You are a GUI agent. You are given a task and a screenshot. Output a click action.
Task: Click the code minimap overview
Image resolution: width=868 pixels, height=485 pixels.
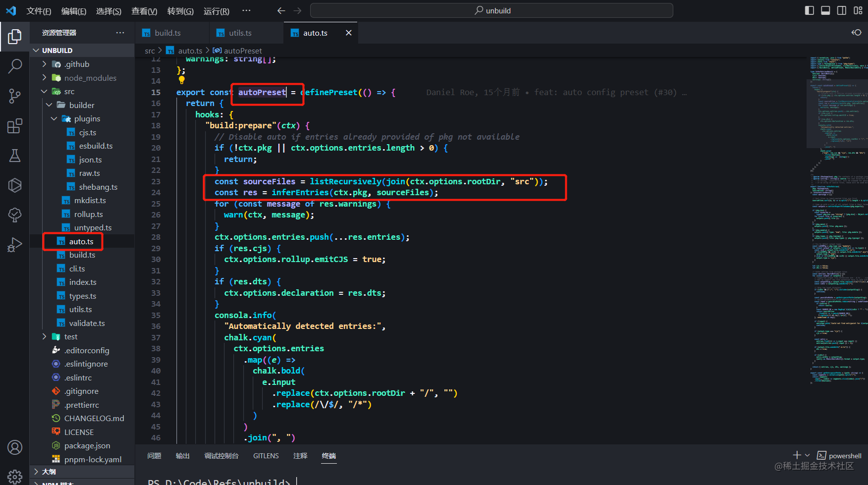(x=837, y=220)
